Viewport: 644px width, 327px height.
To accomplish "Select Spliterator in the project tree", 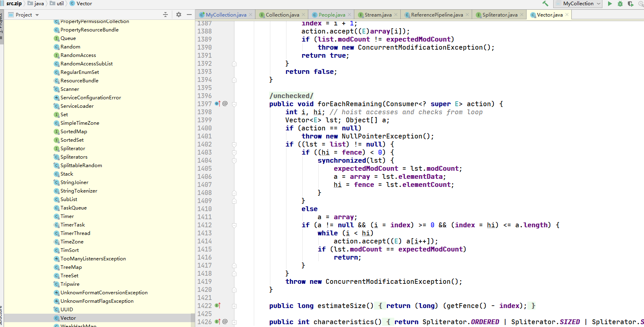I will (x=73, y=149).
